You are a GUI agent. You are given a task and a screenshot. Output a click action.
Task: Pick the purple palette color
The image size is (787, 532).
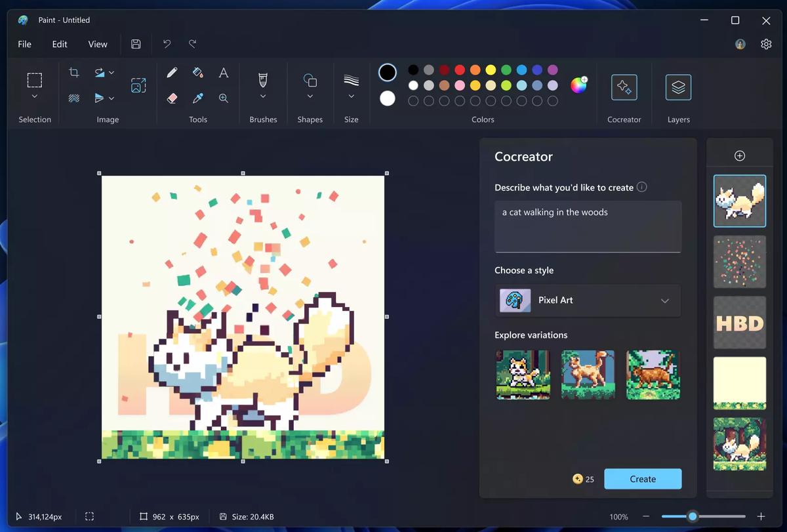553,70
